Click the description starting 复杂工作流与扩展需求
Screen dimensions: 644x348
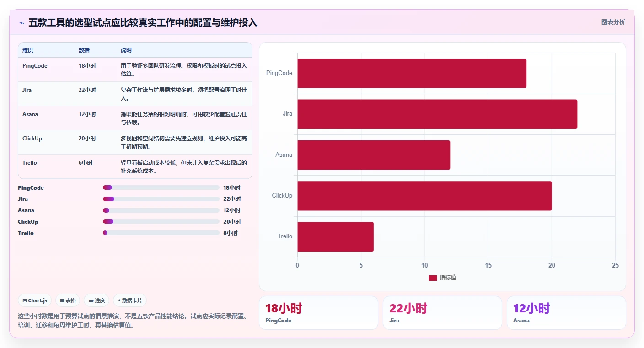184,94
